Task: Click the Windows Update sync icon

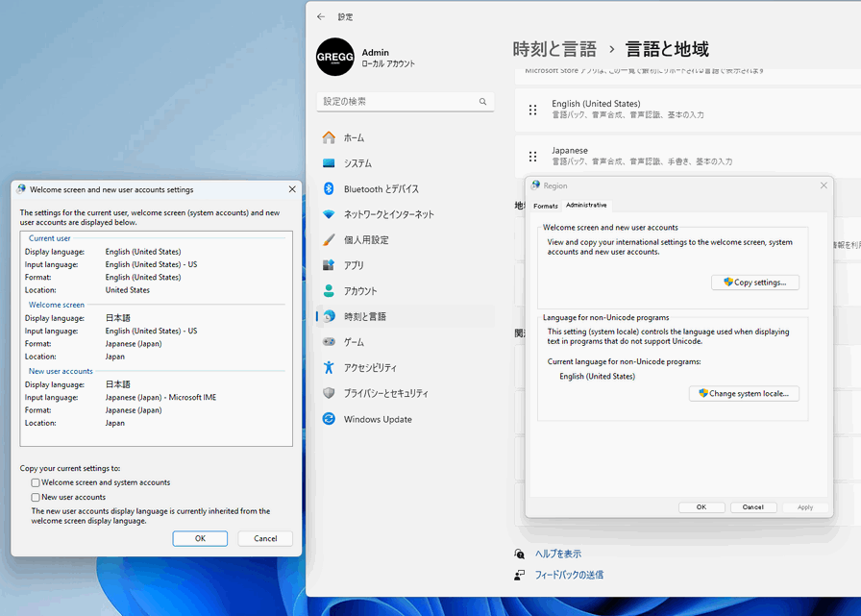Action: click(329, 419)
